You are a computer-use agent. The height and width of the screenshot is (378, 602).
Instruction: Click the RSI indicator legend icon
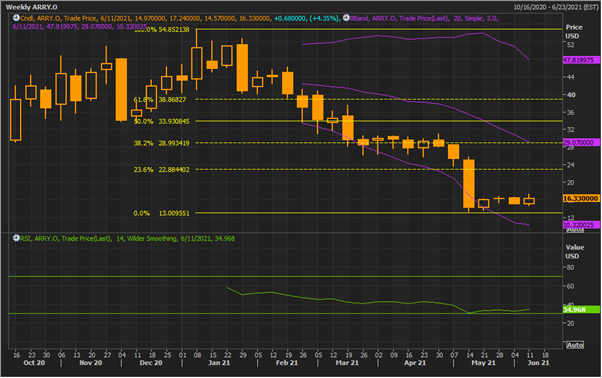(16, 238)
